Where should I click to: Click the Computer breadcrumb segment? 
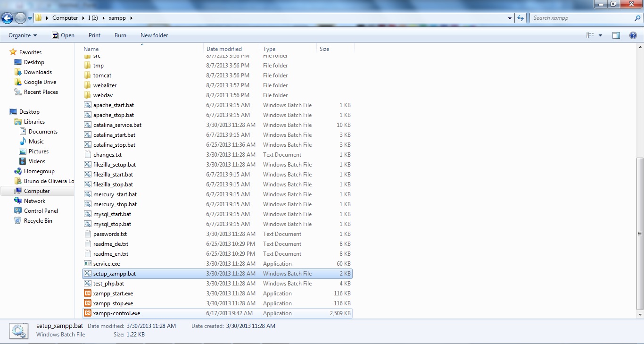point(65,18)
